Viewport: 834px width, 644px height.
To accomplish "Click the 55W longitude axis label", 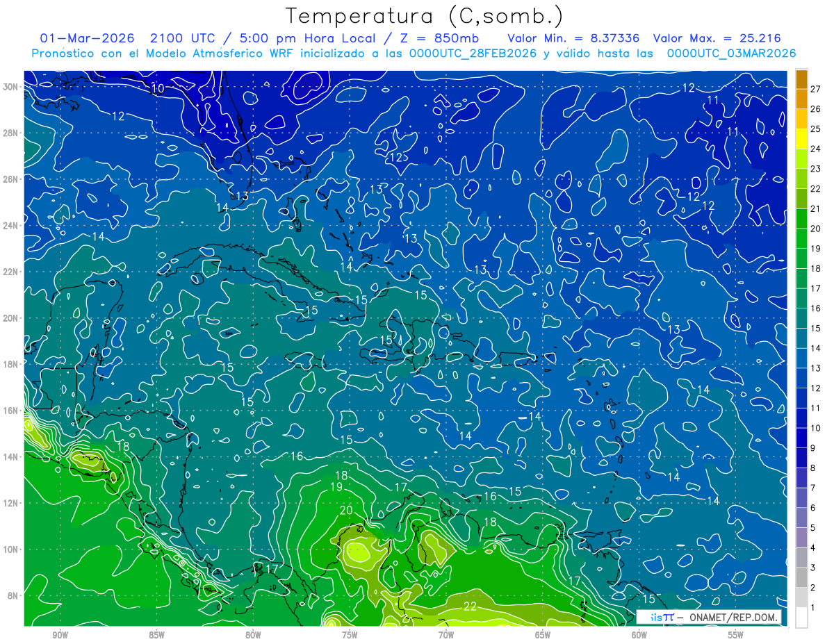I will (x=736, y=636).
